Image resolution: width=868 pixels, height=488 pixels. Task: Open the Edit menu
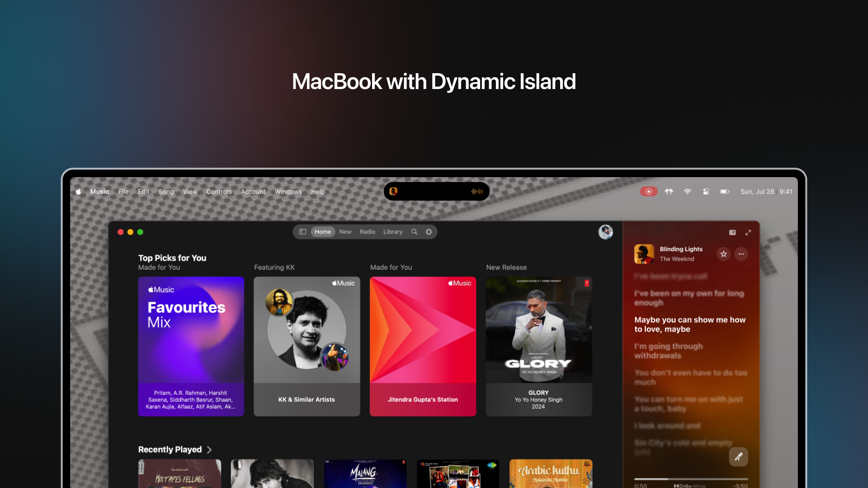pos(143,192)
